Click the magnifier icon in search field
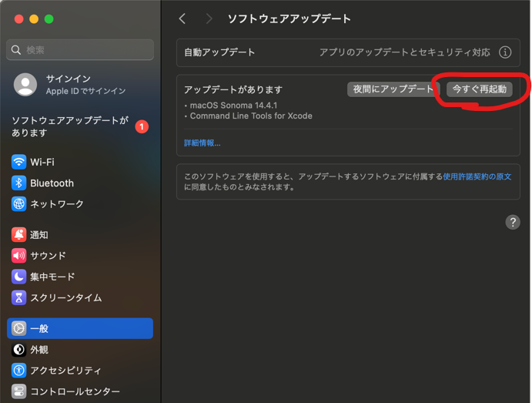The width and height of the screenshot is (532, 403). coord(16,50)
